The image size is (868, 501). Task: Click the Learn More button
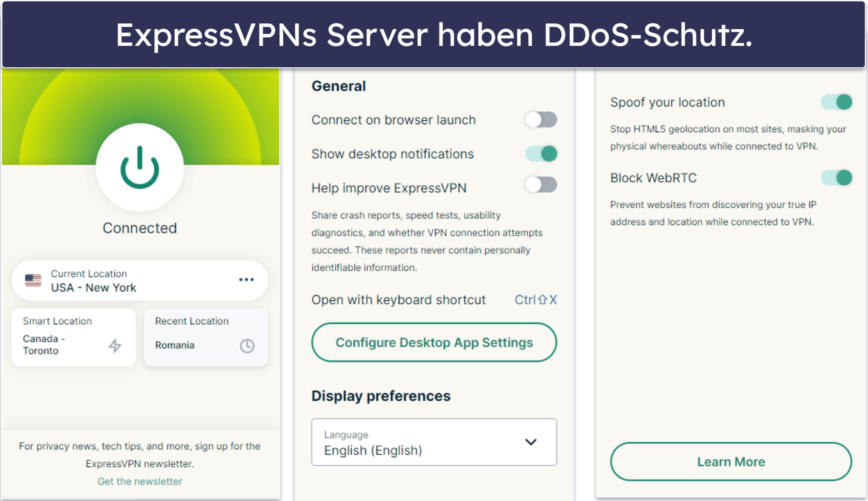pos(731,462)
